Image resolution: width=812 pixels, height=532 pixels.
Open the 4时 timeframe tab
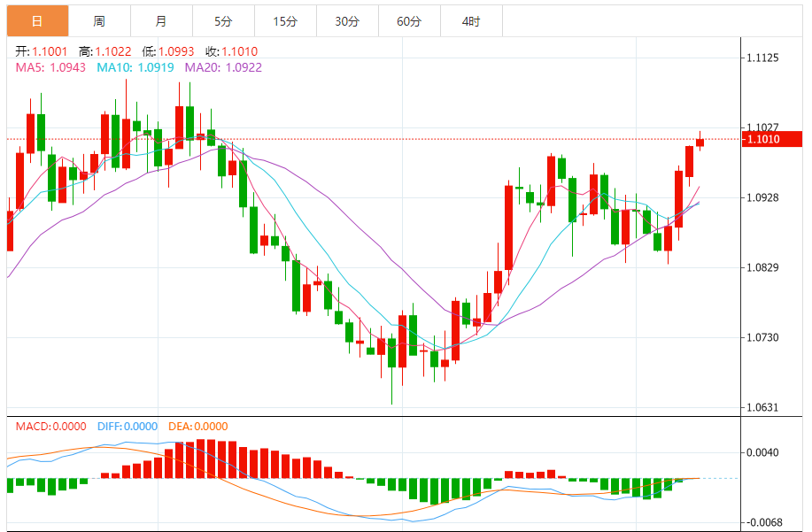pyautogui.click(x=471, y=21)
